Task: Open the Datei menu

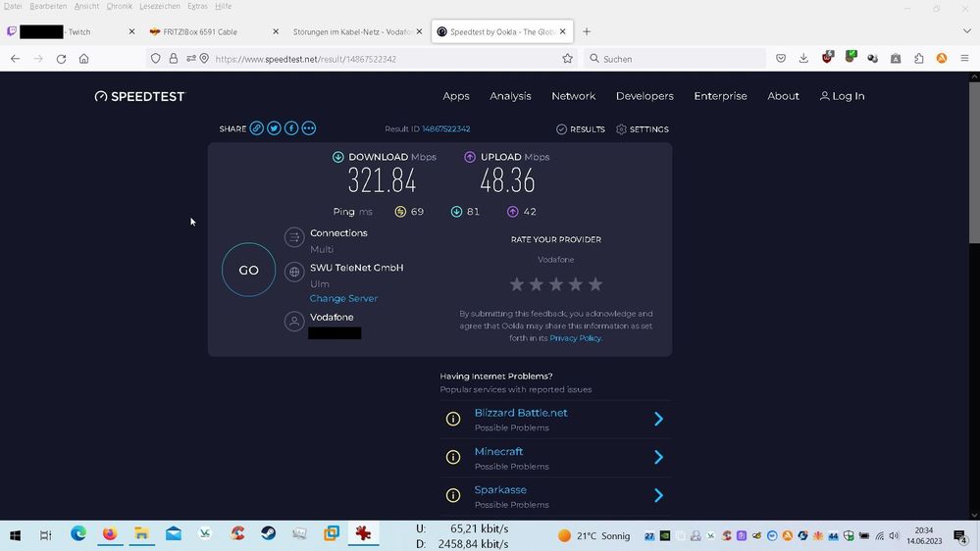Action: (x=13, y=6)
